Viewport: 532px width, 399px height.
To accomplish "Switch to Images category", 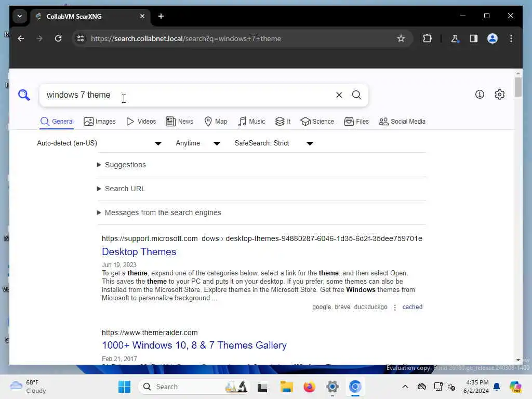I will [x=99, y=122].
